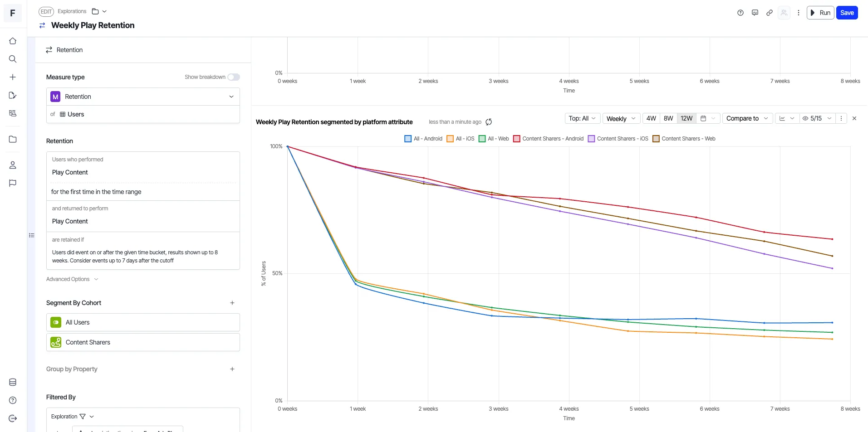Open search from the left sidebar
868x432 pixels.
13,59
